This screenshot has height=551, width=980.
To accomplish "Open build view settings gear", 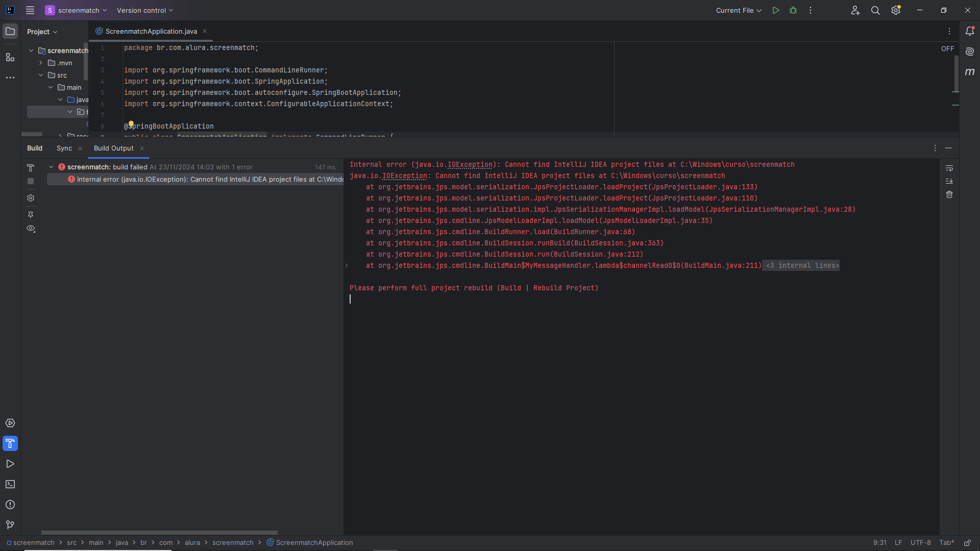I will coord(31,198).
